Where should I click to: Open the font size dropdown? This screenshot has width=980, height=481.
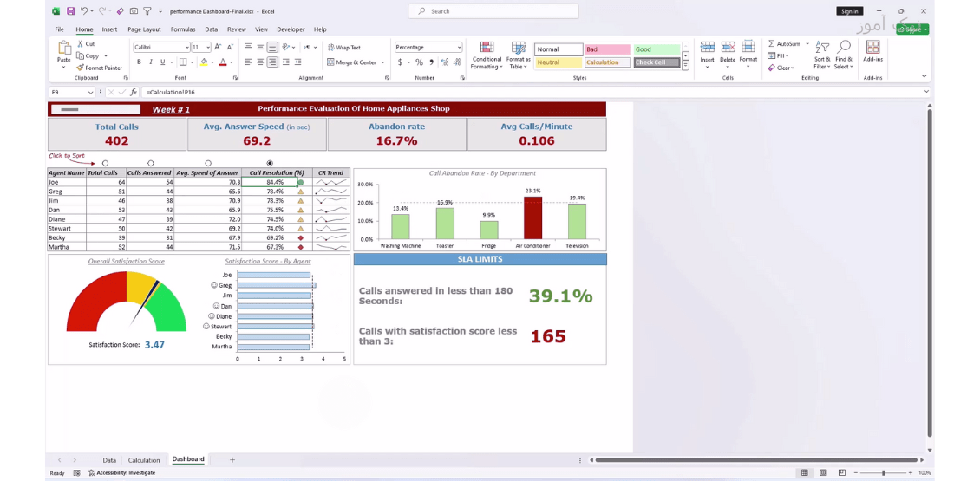(x=208, y=48)
